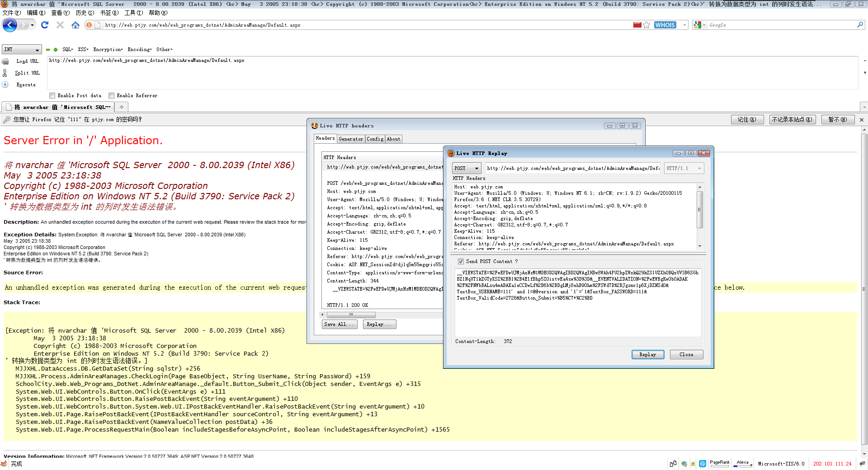Click the green plus icon in HackBar
The height and width of the screenshot is (470, 868).
(x=56, y=50)
